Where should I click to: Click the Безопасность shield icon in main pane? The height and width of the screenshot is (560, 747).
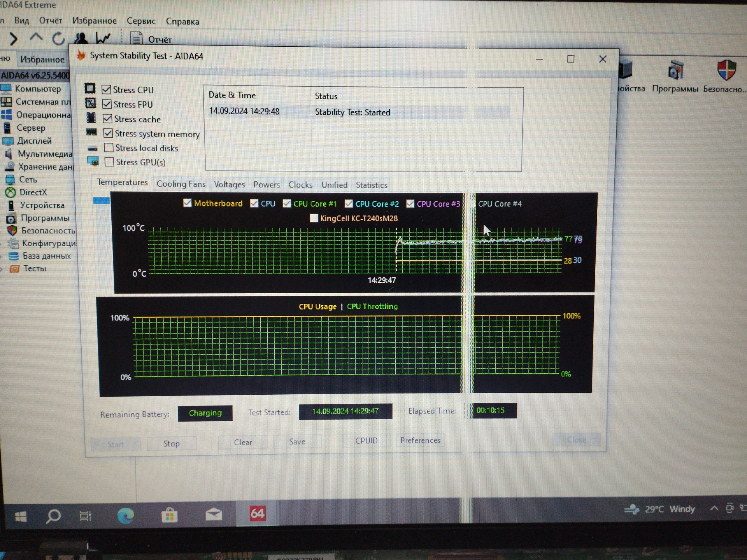[726, 76]
